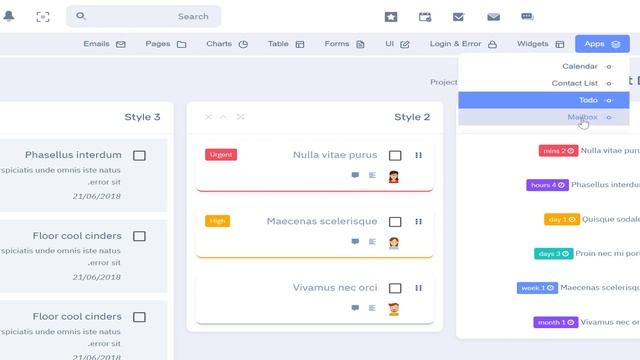Click drag handle on Maecenas scelerisque
Viewport: 640px width, 360px height.
point(418,222)
